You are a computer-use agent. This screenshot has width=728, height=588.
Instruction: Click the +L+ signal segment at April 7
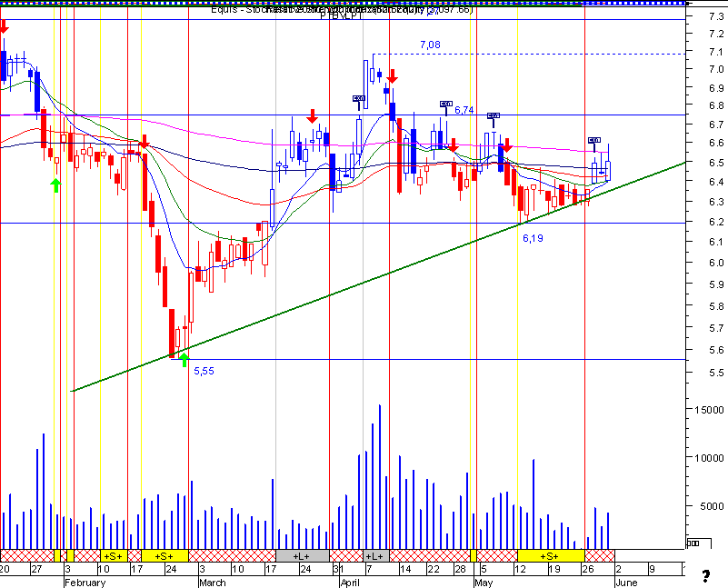pos(375,556)
